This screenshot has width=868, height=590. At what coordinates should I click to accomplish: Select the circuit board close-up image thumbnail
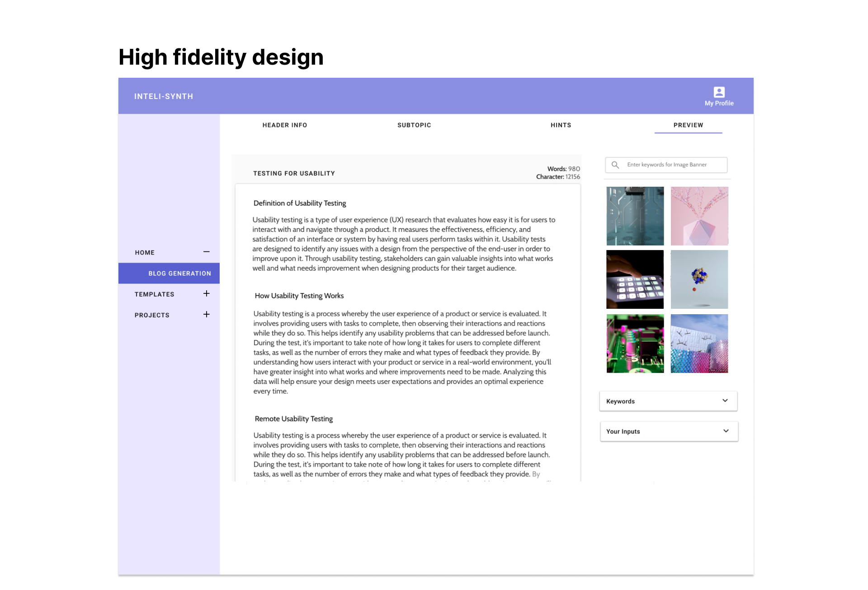pyautogui.click(x=635, y=216)
